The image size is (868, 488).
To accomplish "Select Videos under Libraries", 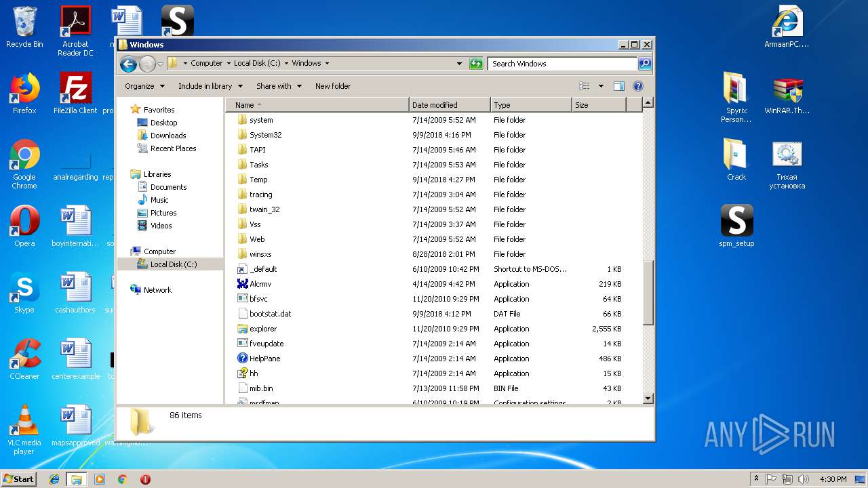I will [161, 226].
